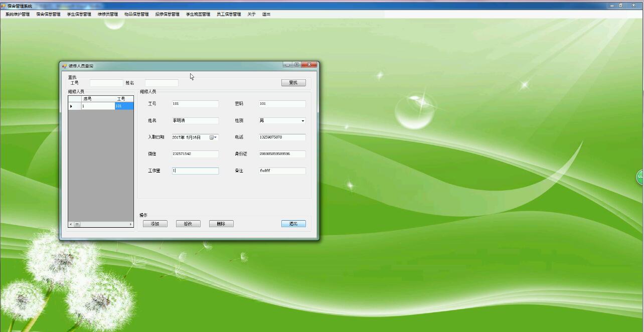Click the 维修人员查询 window icon
The image size is (644, 332).
pyautogui.click(x=64, y=66)
